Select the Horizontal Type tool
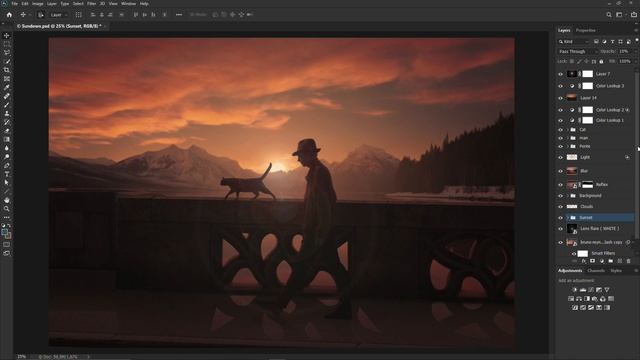This screenshot has height=360, width=640. coord(7,174)
